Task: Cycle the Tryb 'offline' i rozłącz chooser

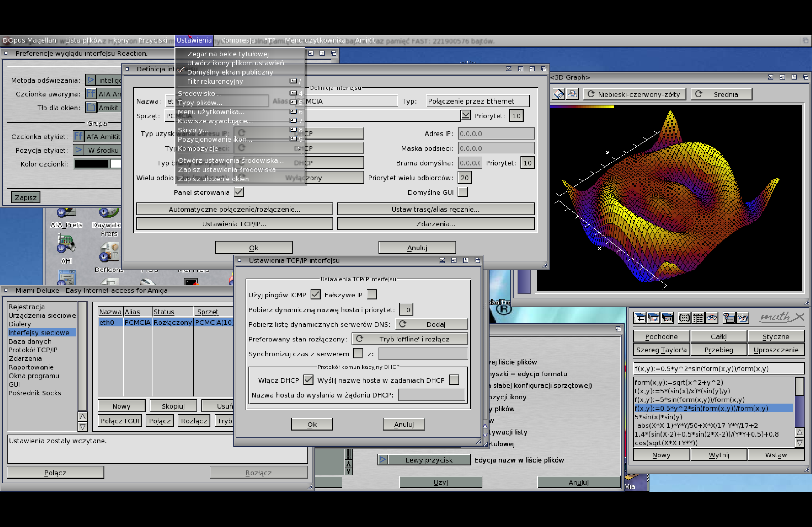Action: coord(410,339)
